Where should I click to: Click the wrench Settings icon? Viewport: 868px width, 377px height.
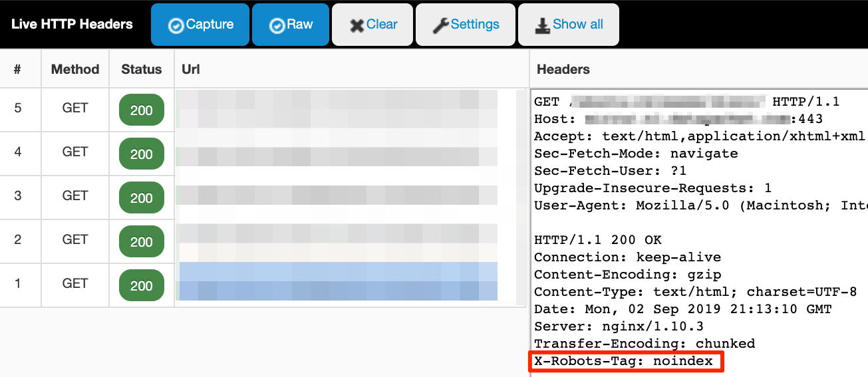click(x=440, y=25)
